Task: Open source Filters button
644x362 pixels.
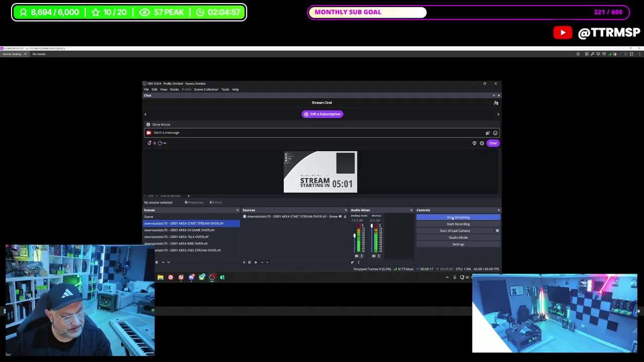Action: pos(216,203)
